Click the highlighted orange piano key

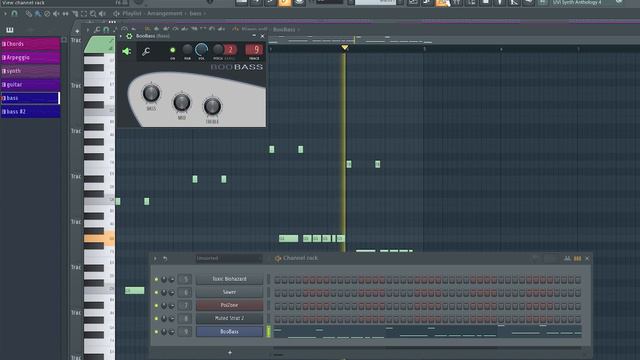click(99, 238)
